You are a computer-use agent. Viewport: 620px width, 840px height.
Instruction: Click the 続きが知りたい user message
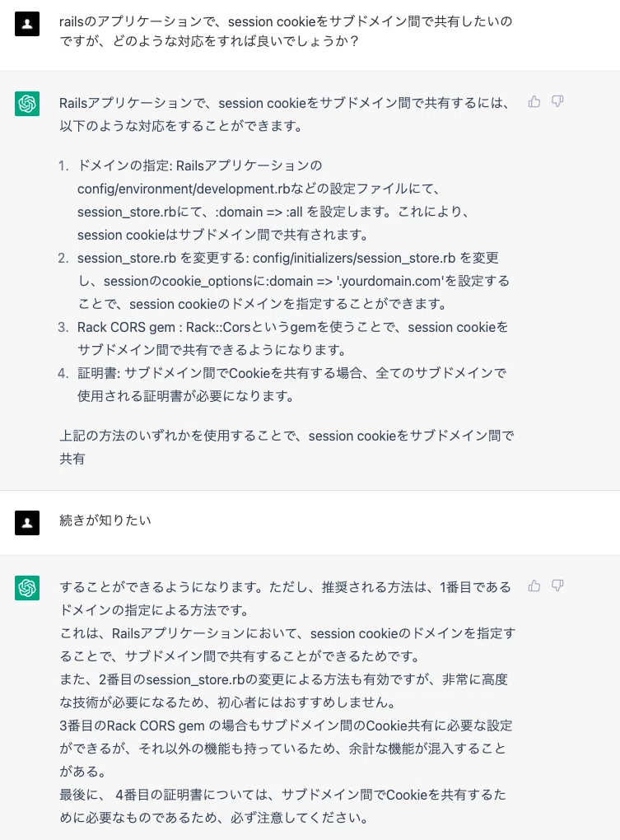pyautogui.click(x=105, y=520)
